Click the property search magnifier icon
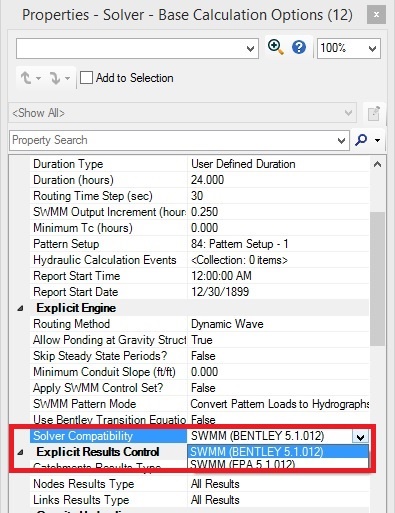Image resolution: width=395 pixels, height=513 pixels. [x=361, y=140]
